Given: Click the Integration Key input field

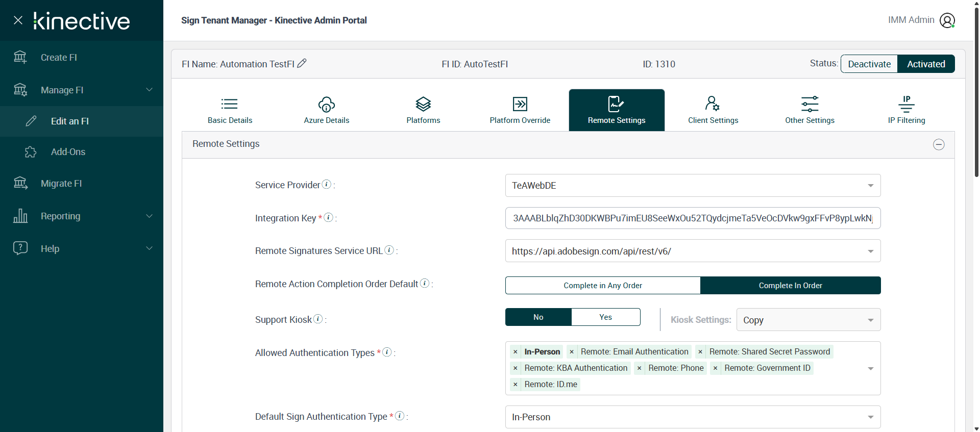Looking at the screenshot, I should tap(692, 218).
